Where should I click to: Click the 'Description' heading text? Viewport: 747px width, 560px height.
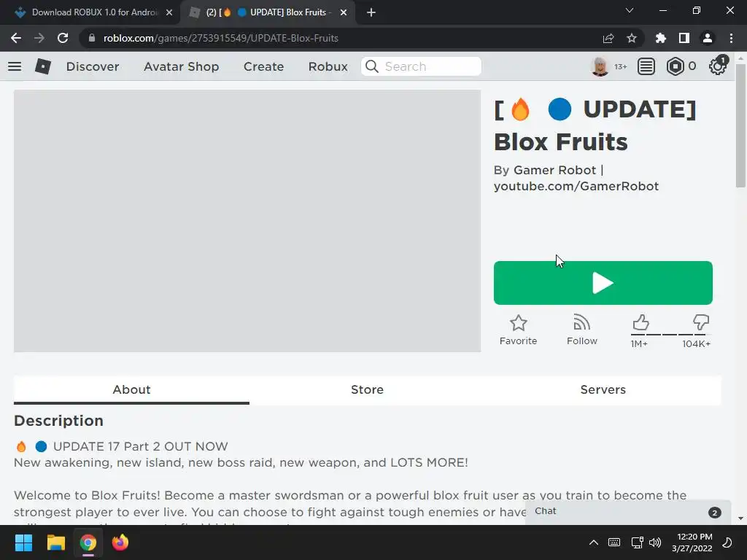coord(58,421)
